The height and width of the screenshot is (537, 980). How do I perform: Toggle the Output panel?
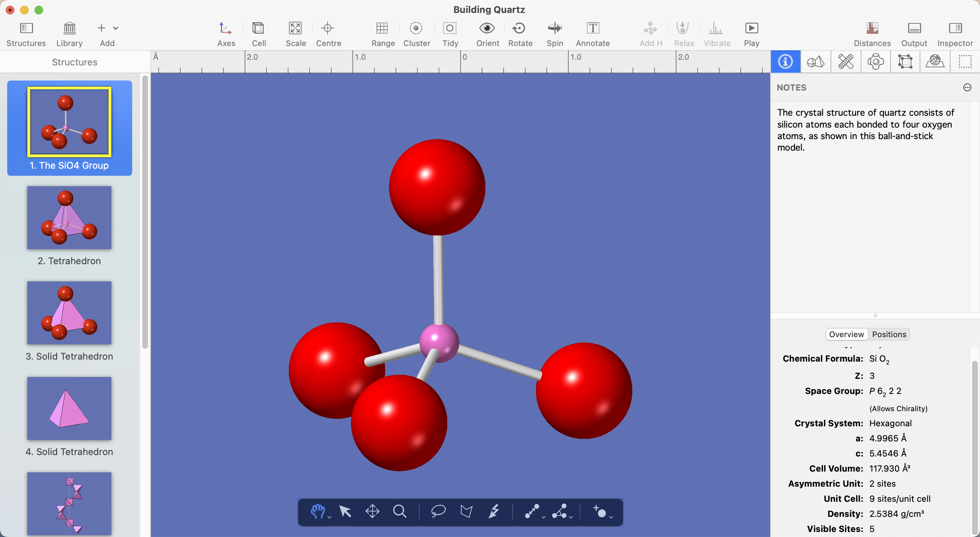point(914,28)
